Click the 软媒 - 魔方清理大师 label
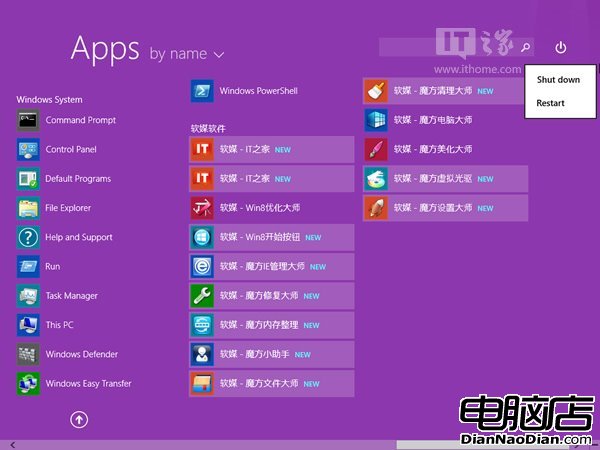This screenshot has width=600, height=450. (x=433, y=91)
